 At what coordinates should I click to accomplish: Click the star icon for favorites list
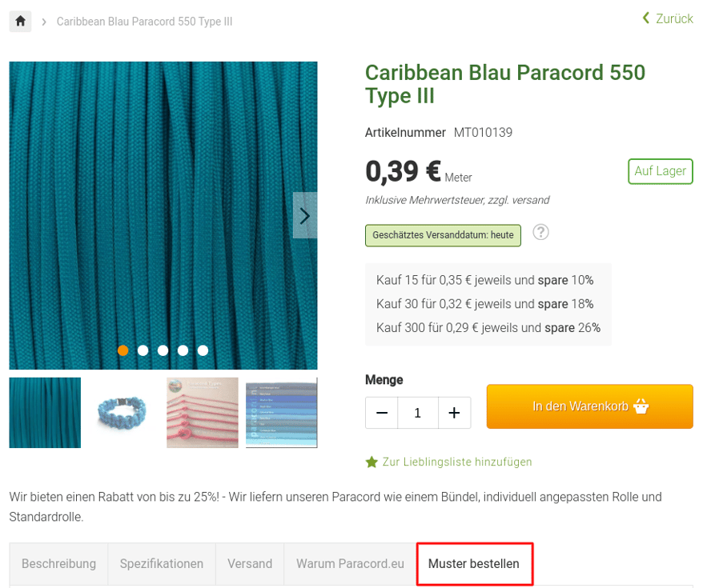point(372,462)
